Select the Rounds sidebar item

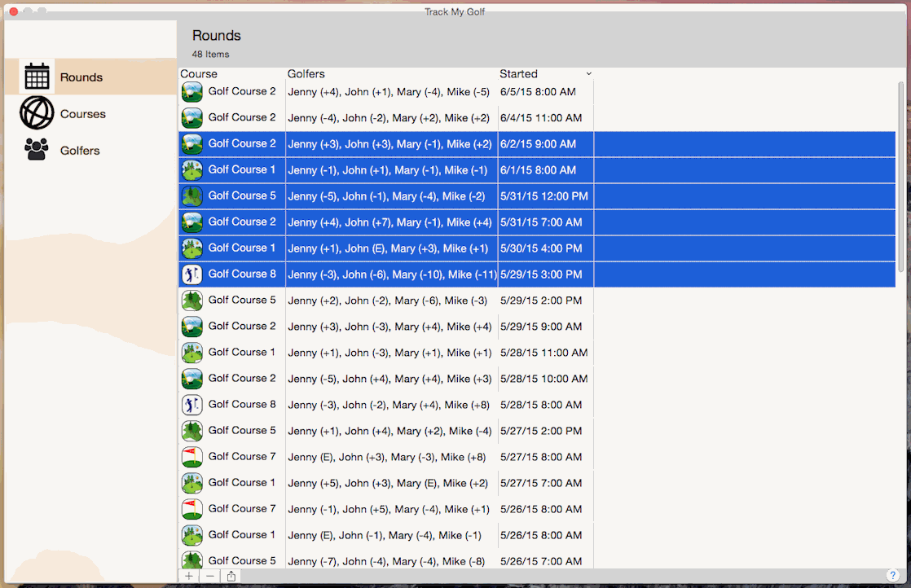[x=90, y=77]
